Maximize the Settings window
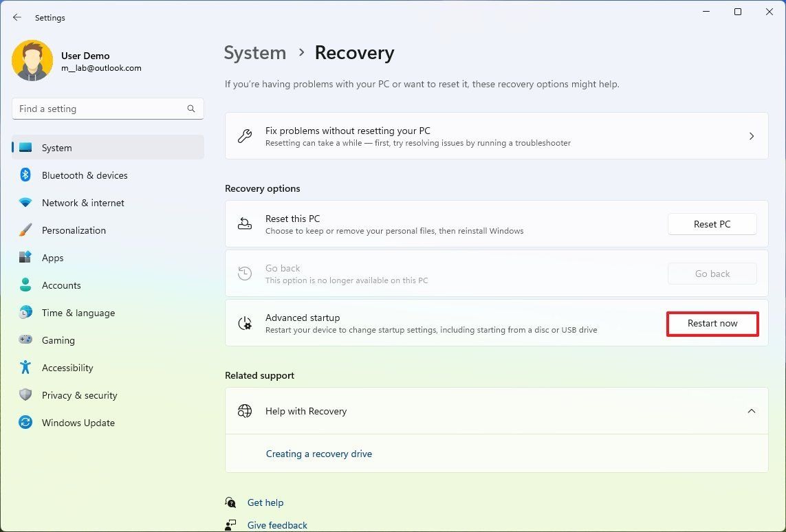 738,12
